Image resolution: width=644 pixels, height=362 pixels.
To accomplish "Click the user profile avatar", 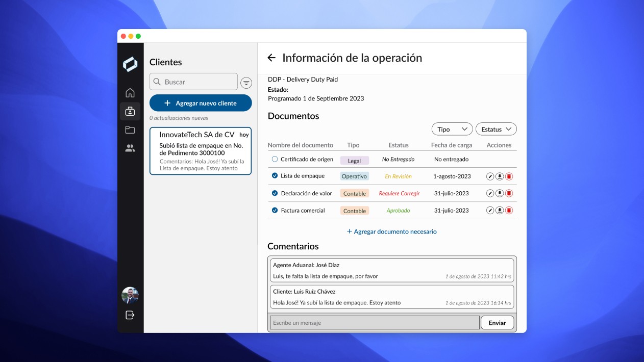I will coord(130,295).
